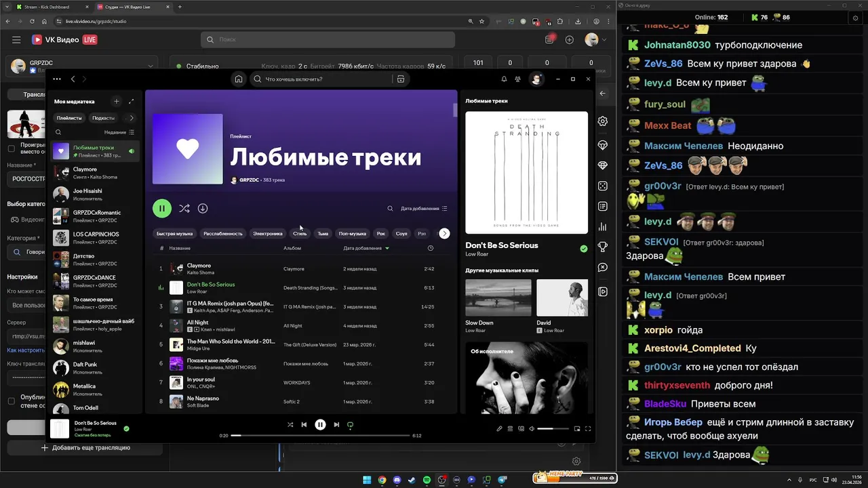Create new playlist with plus icon in library
This screenshot has height=488, width=868.
pos(116,101)
